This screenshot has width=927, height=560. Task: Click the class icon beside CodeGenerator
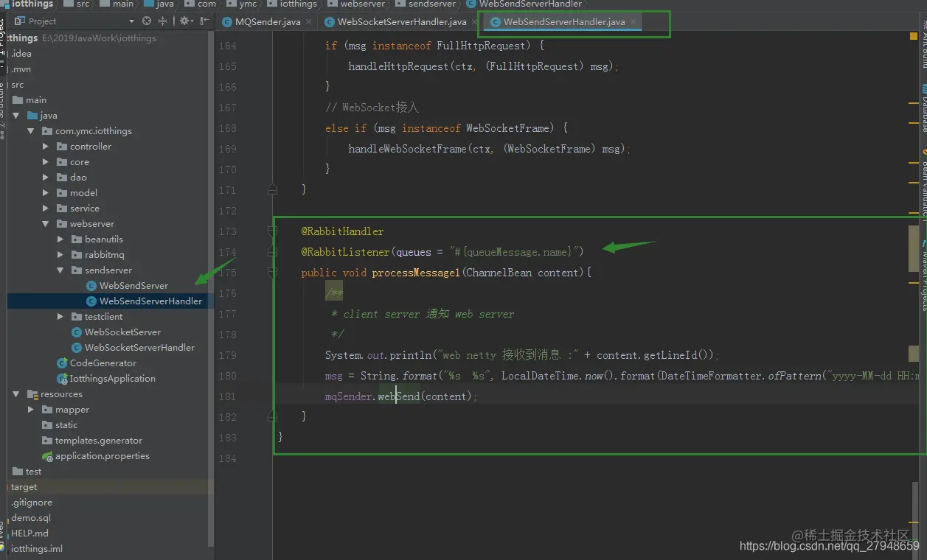[x=63, y=363]
